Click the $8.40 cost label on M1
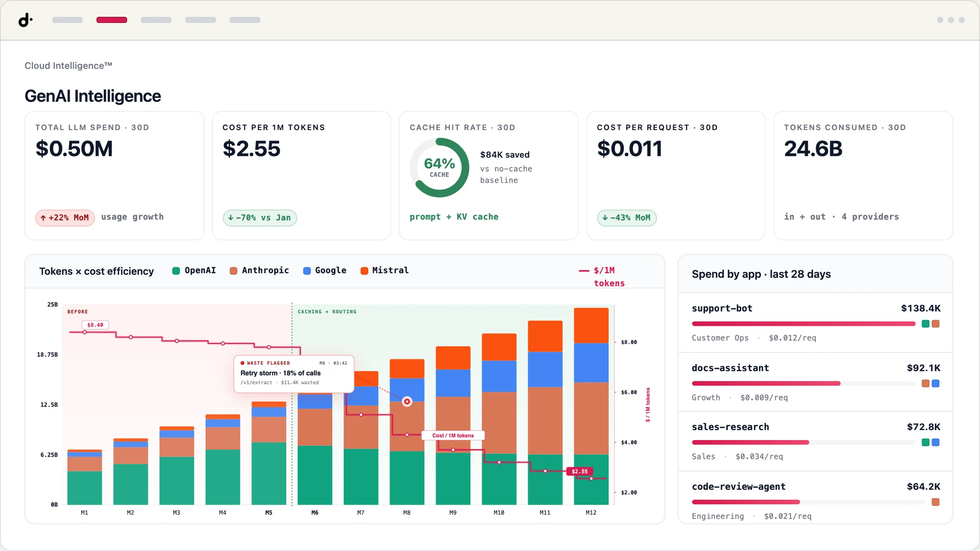980x551 pixels. click(95, 325)
